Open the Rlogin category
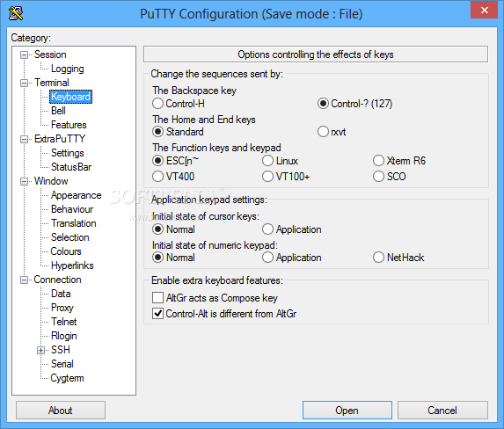The height and width of the screenshot is (429, 504). coord(64,336)
